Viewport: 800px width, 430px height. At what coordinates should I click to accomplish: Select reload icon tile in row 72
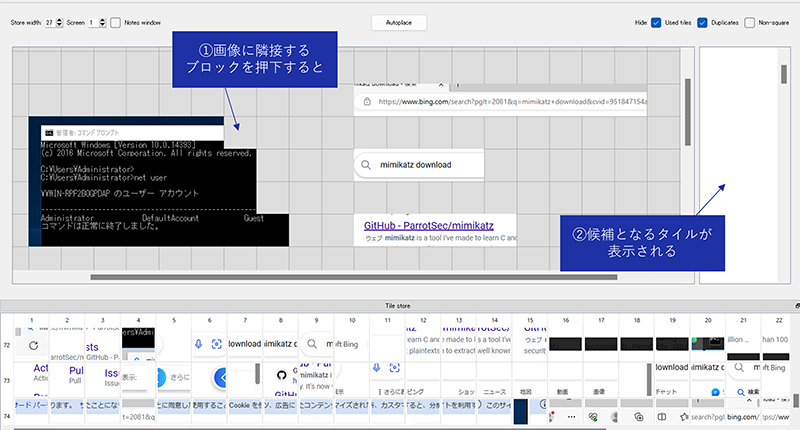(x=32, y=344)
